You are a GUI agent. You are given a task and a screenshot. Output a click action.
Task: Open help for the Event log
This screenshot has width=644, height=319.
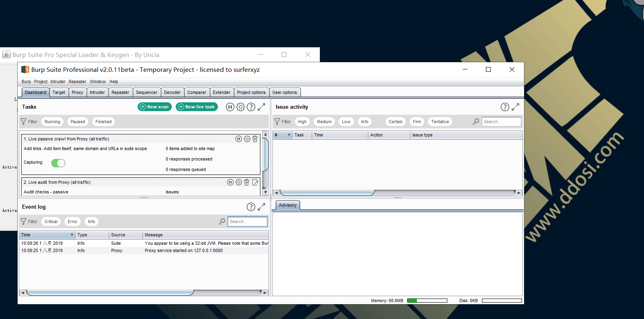[x=251, y=207]
